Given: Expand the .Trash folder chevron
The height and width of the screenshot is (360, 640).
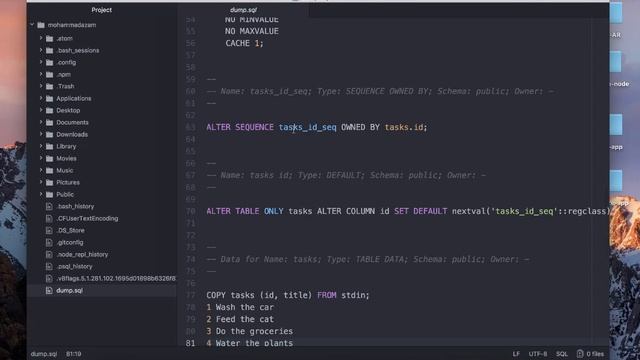Looking at the screenshot, I should click(x=41, y=86).
